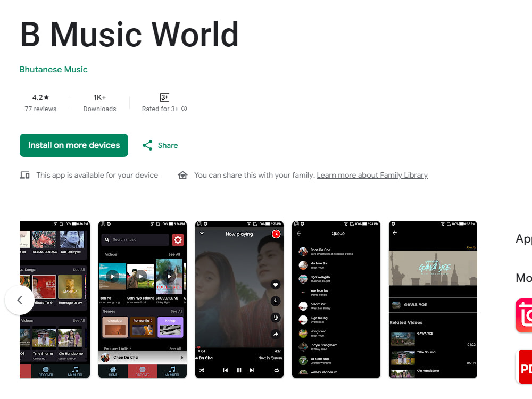Click the Queue back arrow in screenshot
This screenshot has width=532, height=399.
tap(299, 234)
